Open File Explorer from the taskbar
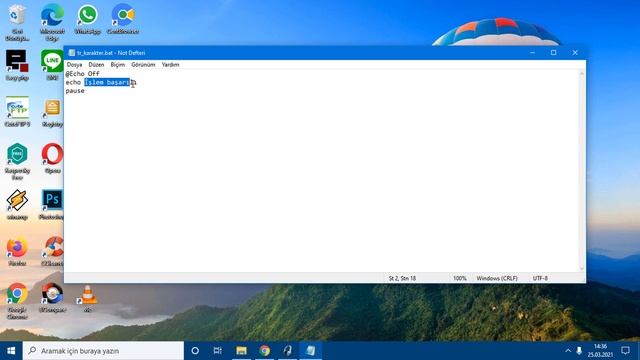640x360 pixels. click(x=242, y=351)
